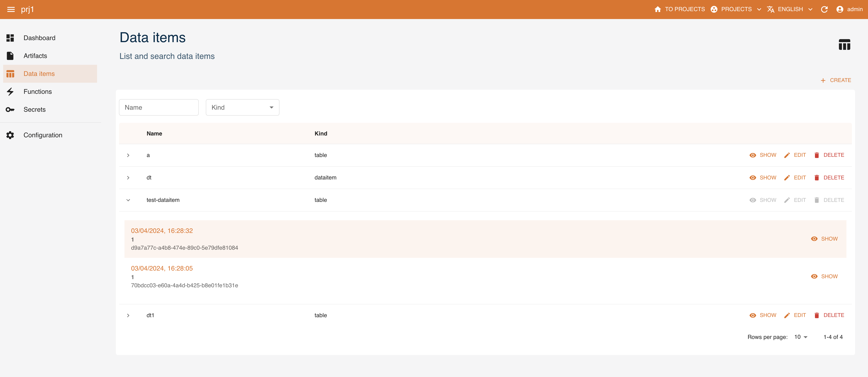Show version 70bdcc03 of test-dataitem
The width and height of the screenshot is (868, 377).
click(824, 276)
